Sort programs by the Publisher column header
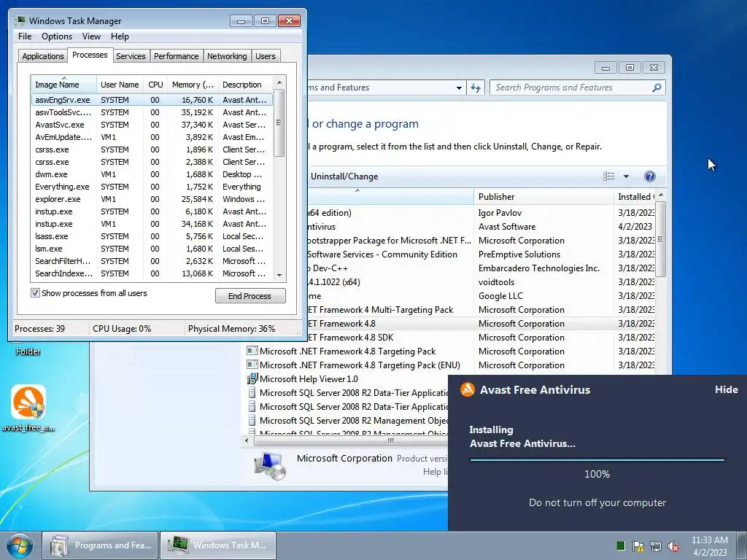This screenshot has height=560, width=747. pos(543,197)
